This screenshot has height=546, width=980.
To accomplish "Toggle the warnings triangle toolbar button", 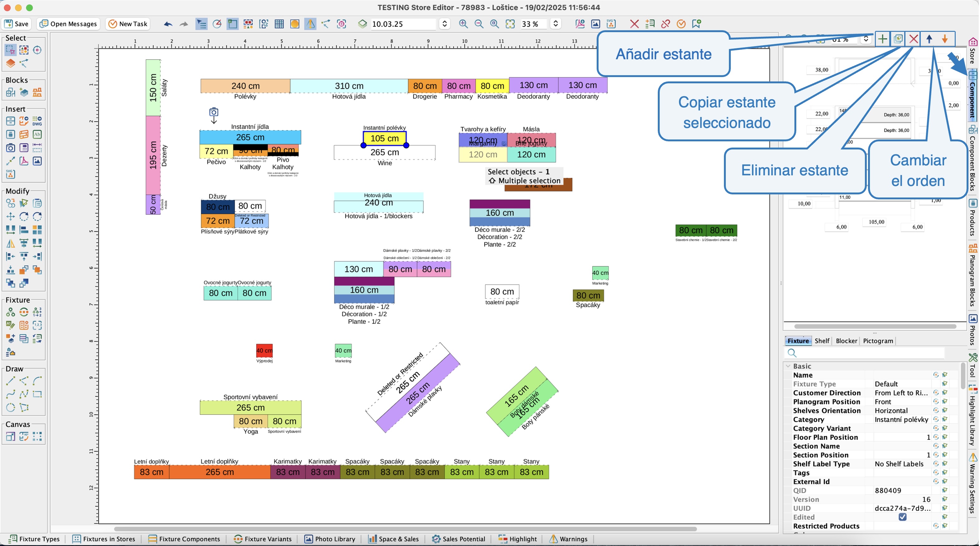I will point(310,24).
